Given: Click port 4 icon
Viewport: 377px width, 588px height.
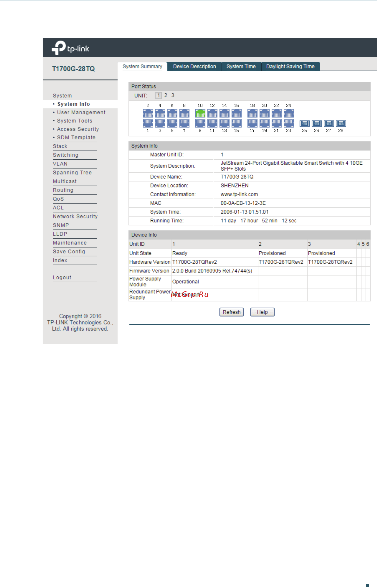Looking at the screenshot, I should (x=160, y=113).
